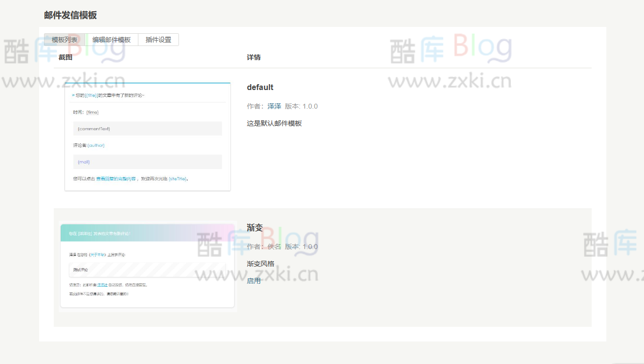Open the default template preview thumbnail
This screenshot has width=644, height=364.
point(147,136)
